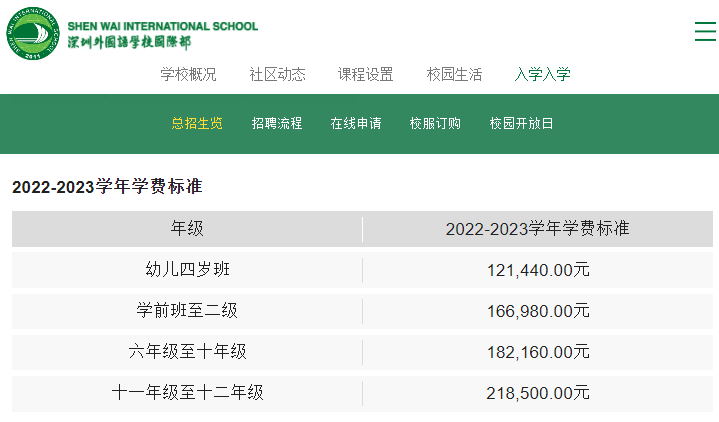Select the 校服订购 tab
This screenshot has width=719, height=422.
(435, 124)
